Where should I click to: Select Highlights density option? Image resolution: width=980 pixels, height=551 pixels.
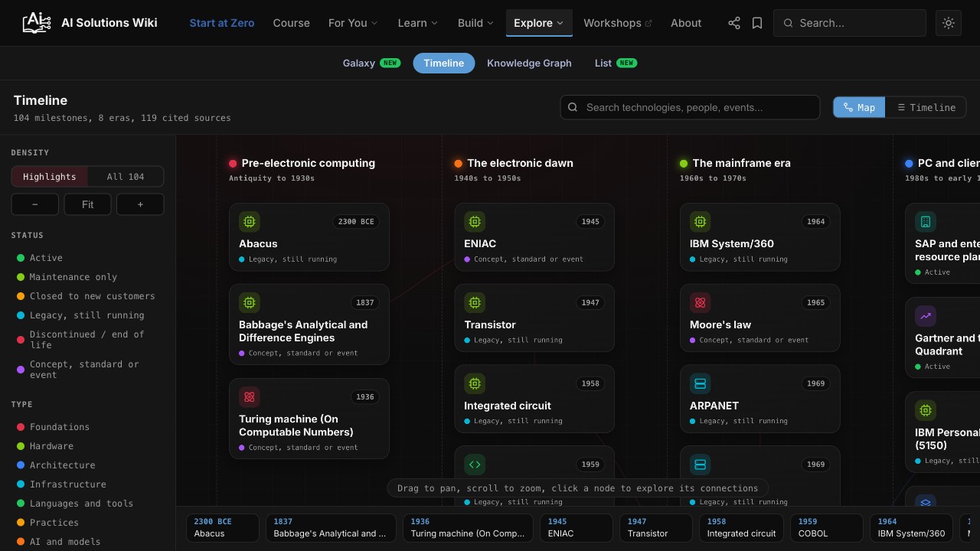(50, 177)
